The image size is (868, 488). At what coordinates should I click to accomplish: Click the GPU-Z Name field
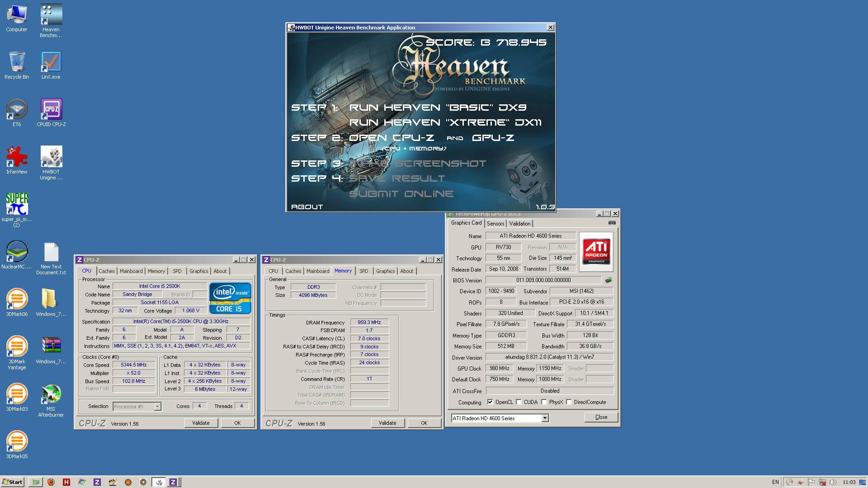(x=531, y=236)
